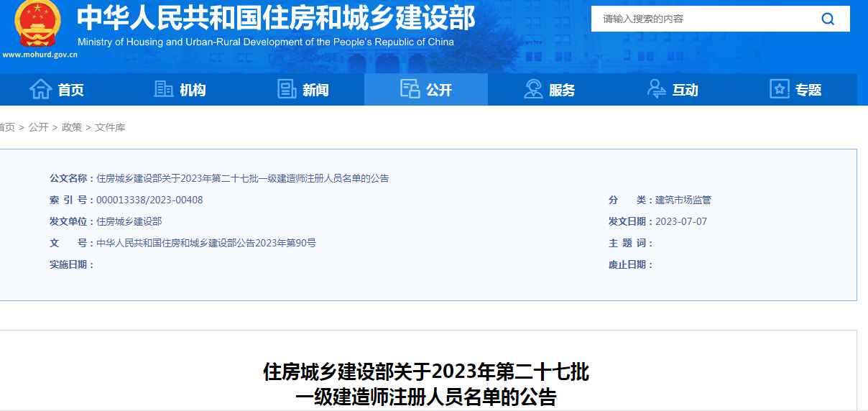Viewport: 868px width, 411px height.
Task: Click the document icon beside 公开
Action: pyautogui.click(x=410, y=89)
